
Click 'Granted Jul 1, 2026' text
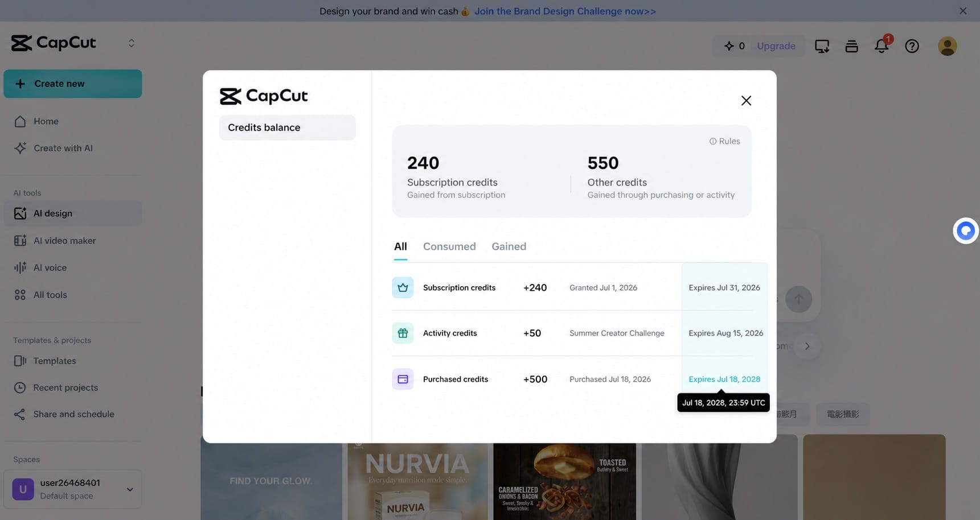pos(603,287)
